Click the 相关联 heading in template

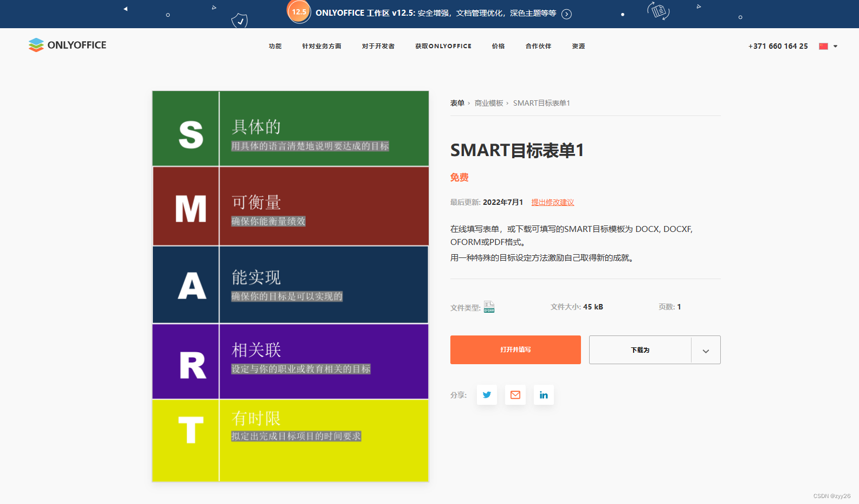coord(256,350)
